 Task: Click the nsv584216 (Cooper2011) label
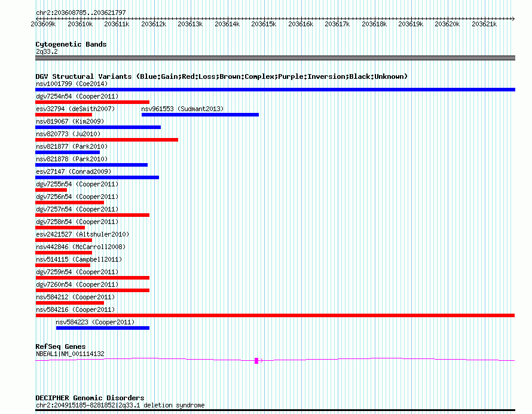tap(75, 309)
